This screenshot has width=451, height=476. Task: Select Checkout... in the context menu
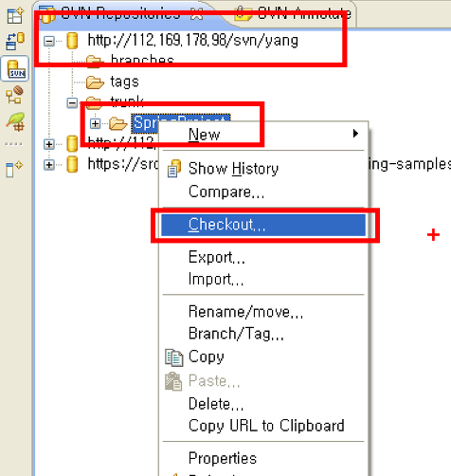pyautogui.click(x=263, y=225)
